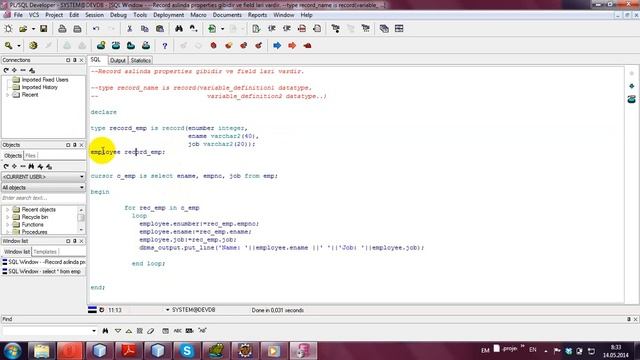Viewport: 640px width, 360px height.
Task: Click the orange right arrow icon
Action: (x=292, y=45)
